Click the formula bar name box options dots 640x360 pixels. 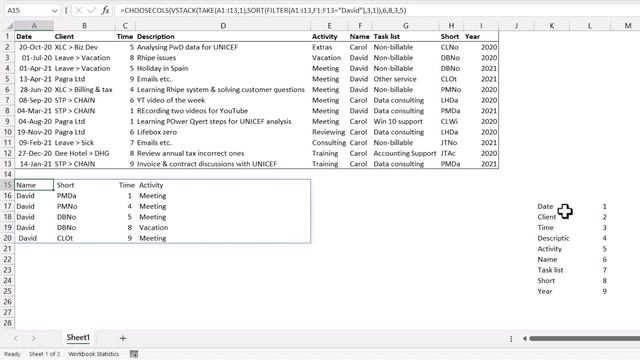pyautogui.click(x=66, y=10)
